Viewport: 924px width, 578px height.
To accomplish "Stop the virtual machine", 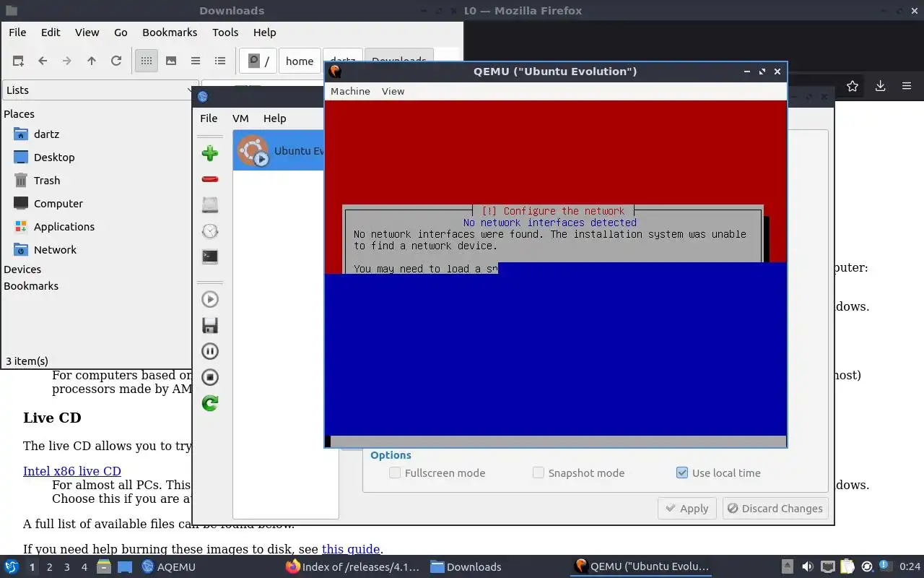I will coord(210,377).
